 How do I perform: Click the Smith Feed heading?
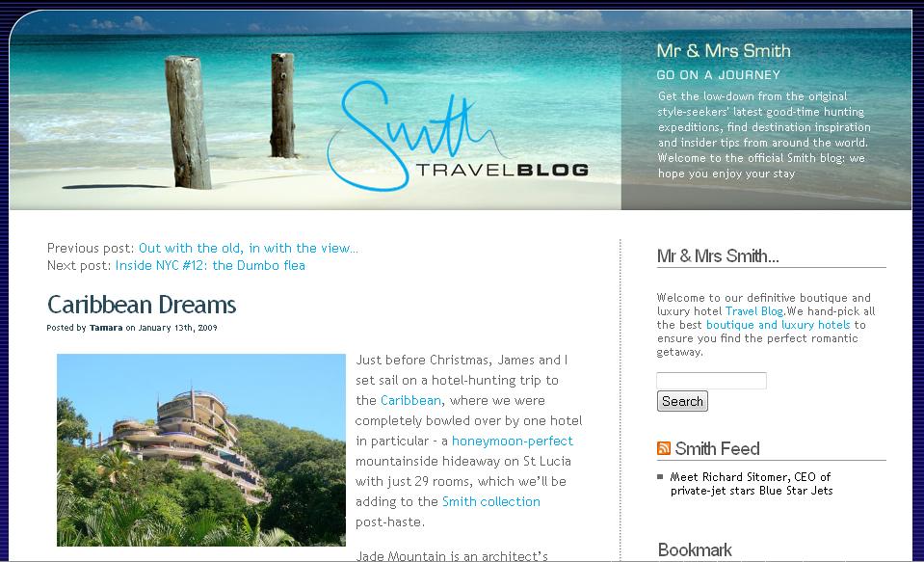coord(717,449)
